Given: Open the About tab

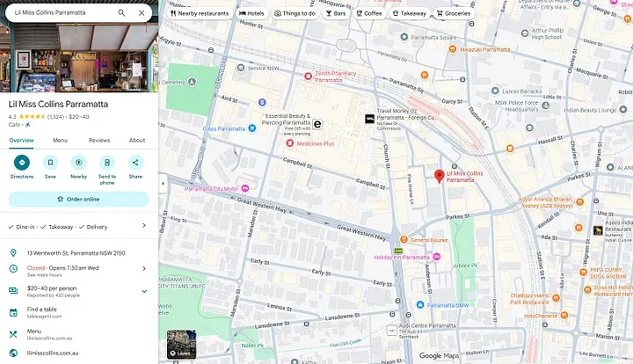Looking at the screenshot, I should [x=137, y=141].
